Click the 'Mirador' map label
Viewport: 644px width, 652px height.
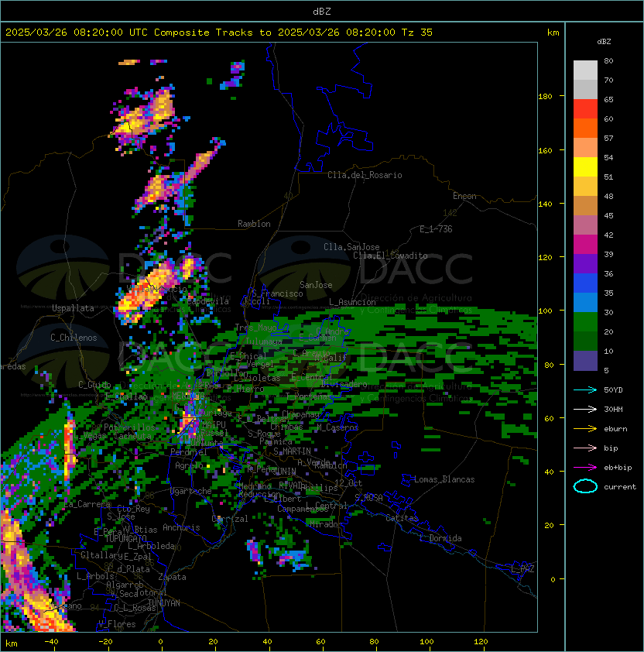(326, 524)
